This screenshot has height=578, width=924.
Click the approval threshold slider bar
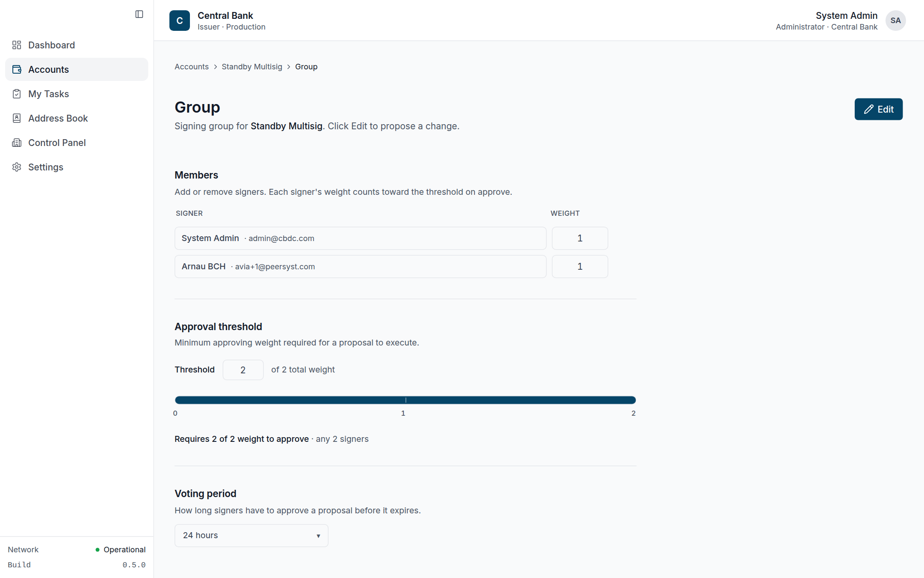pos(406,400)
